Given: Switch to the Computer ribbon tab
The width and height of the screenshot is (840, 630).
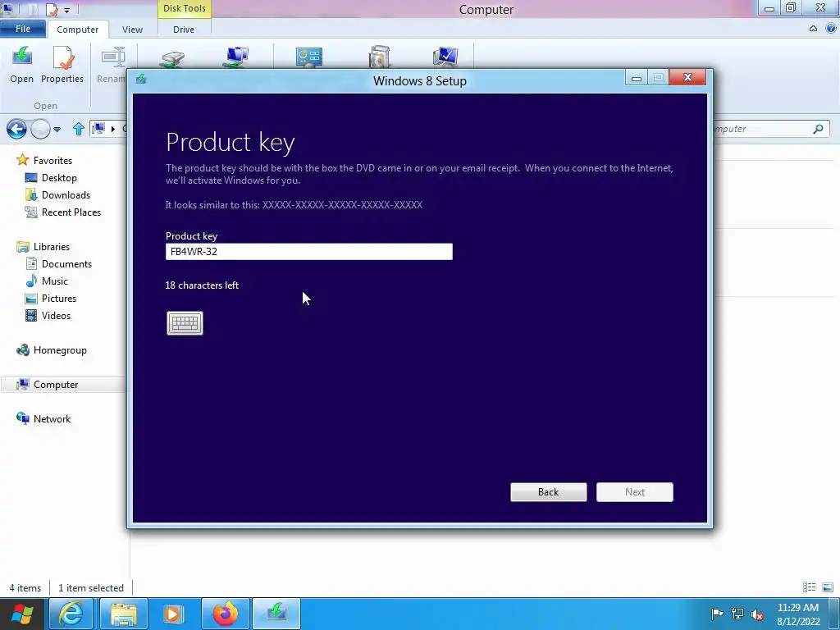Looking at the screenshot, I should coord(78,30).
